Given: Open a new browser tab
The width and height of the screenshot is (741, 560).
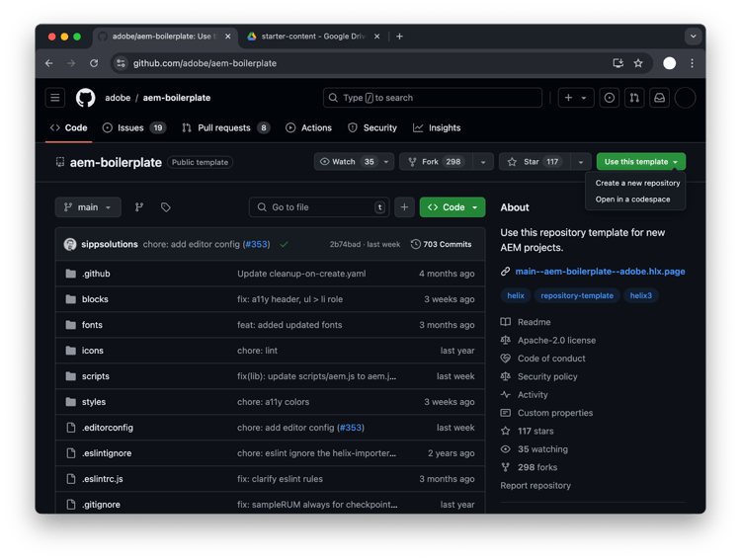Looking at the screenshot, I should 399,37.
